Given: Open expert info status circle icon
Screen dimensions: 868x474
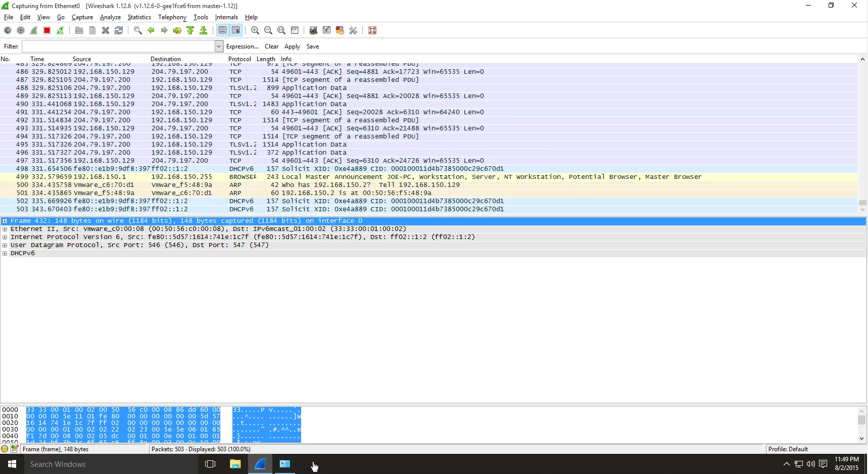Looking at the screenshot, I should click(5, 449).
